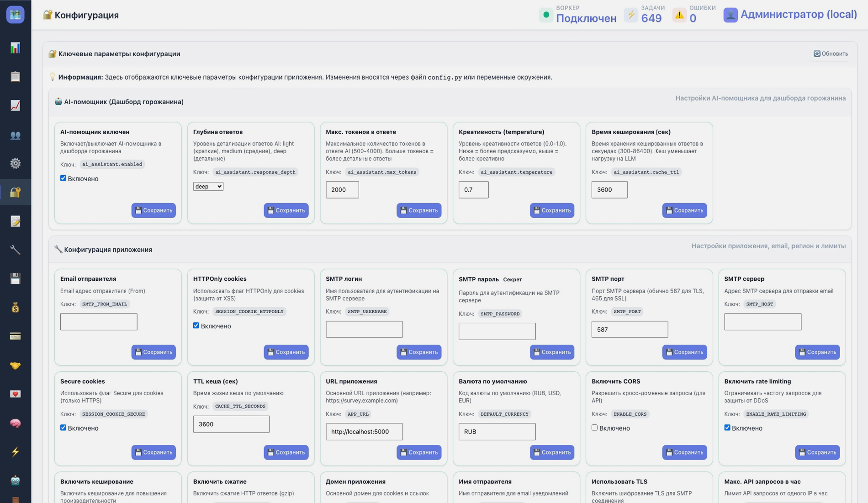868x503 pixels.
Task: Save the SMTP порт setting
Action: tap(684, 352)
